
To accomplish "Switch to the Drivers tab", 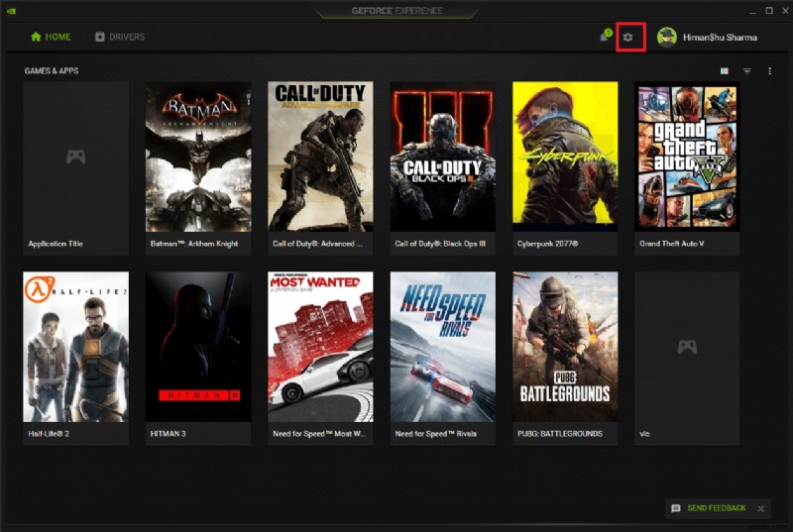I will click(x=120, y=37).
